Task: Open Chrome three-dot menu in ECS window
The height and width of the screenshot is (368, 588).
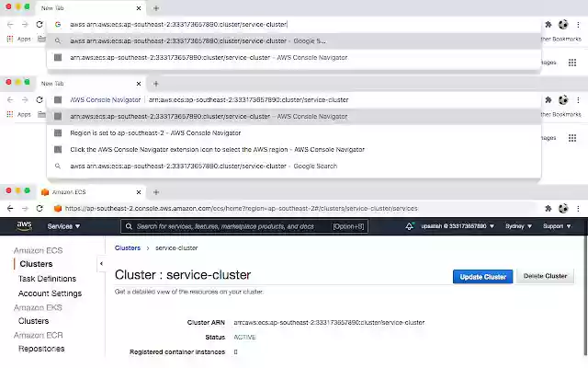Action: (x=578, y=209)
